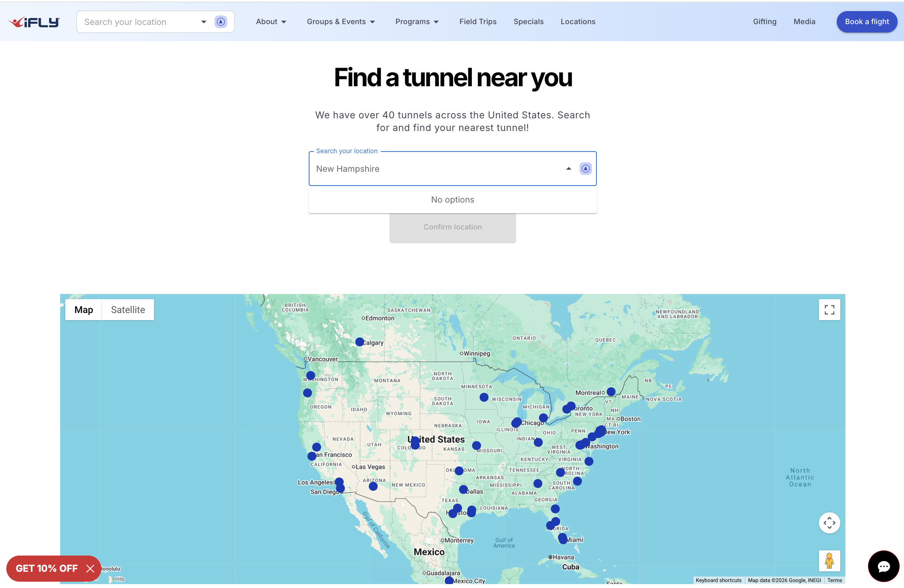Expand the Programs menu
The width and height of the screenshot is (904, 588).
click(x=417, y=22)
